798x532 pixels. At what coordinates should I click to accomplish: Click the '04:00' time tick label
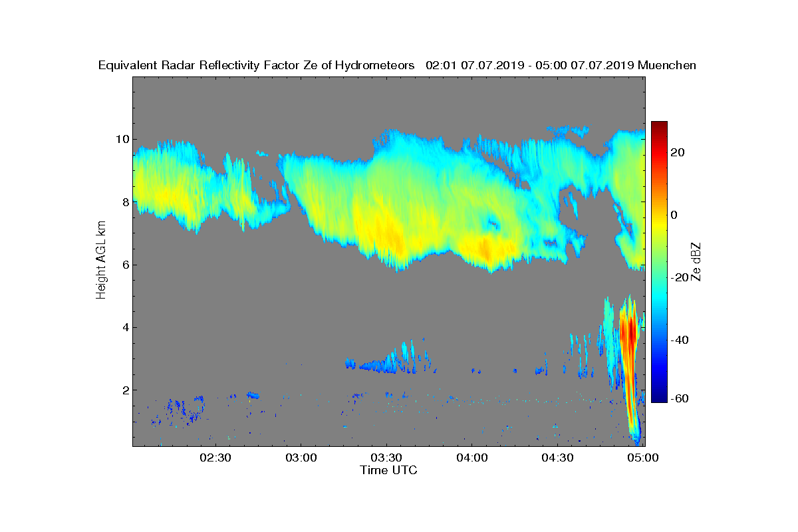[472, 458]
